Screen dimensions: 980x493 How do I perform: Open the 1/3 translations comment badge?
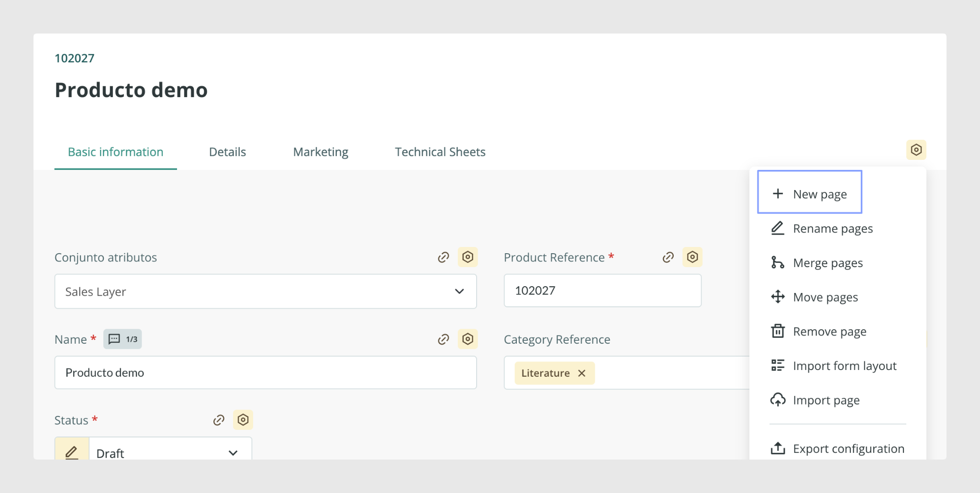point(122,339)
